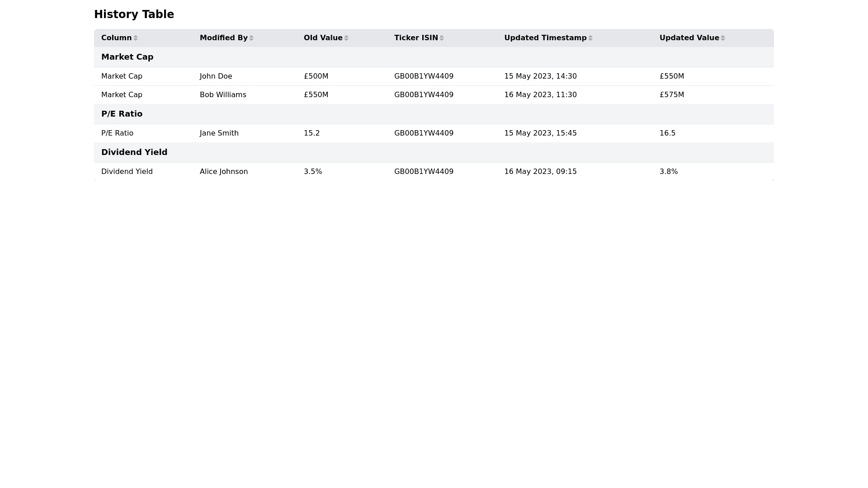
Task: Collapse the Dividend Yield group row
Action: 134,152
